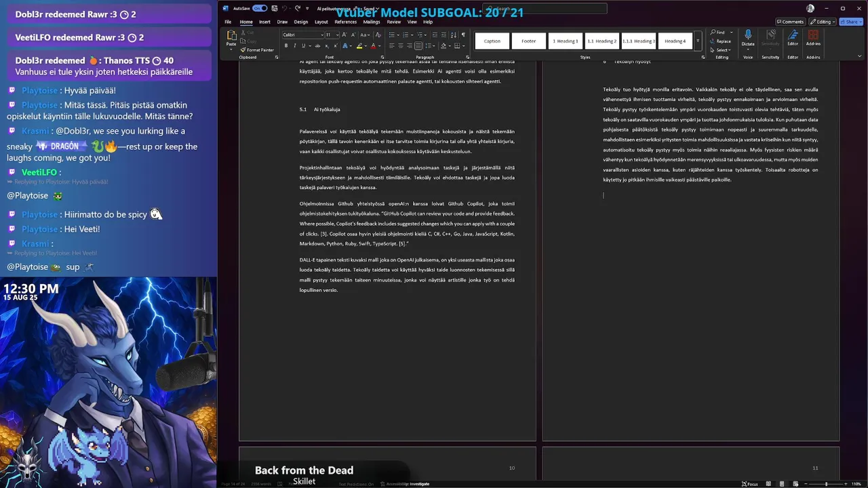Underline the selected text
This screenshot has height=488, width=868.
click(x=303, y=45)
